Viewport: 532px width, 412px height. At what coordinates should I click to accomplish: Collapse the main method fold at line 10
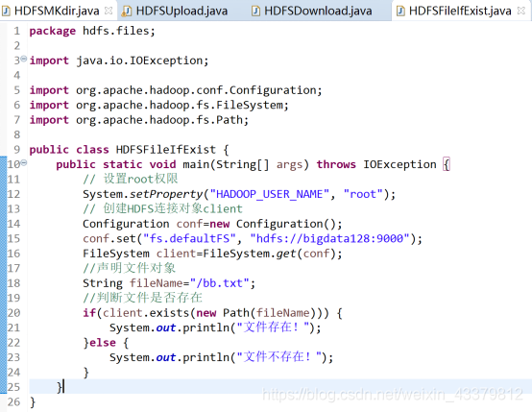[23, 163]
